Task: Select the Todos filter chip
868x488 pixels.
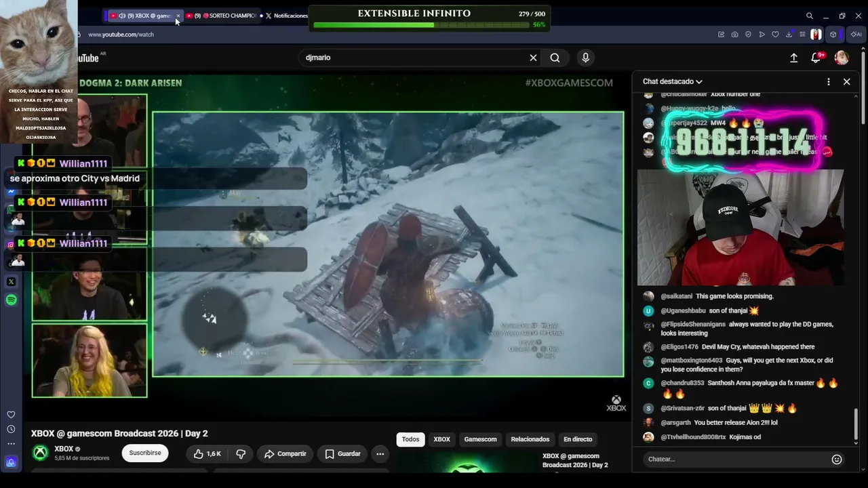Action: point(410,439)
